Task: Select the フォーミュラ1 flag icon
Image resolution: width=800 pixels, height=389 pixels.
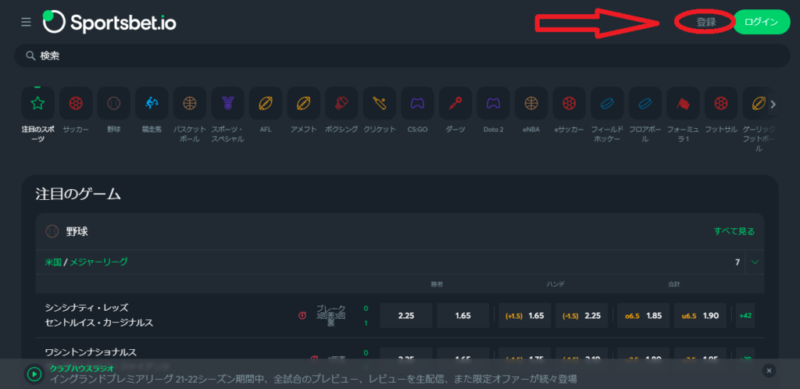Action: pyautogui.click(x=683, y=103)
